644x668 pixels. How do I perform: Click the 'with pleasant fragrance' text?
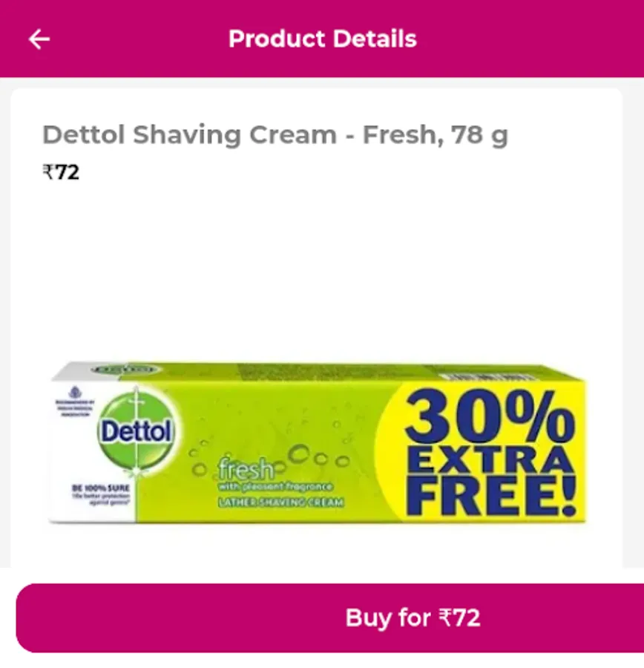pos(275,486)
